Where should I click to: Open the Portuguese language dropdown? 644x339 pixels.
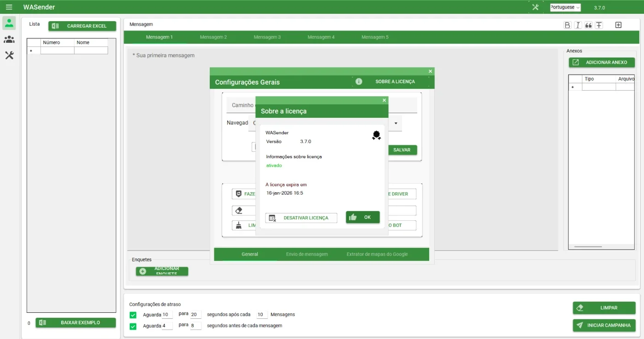click(565, 7)
